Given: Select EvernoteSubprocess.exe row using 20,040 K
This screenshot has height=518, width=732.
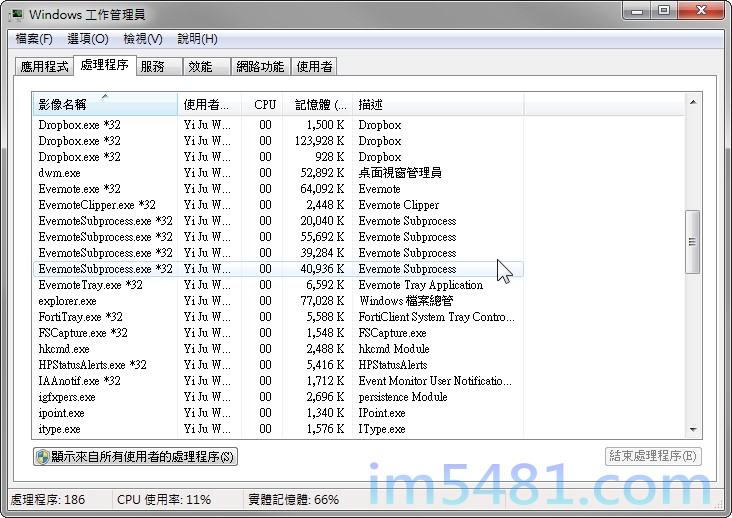Looking at the screenshot, I should point(278,221).
